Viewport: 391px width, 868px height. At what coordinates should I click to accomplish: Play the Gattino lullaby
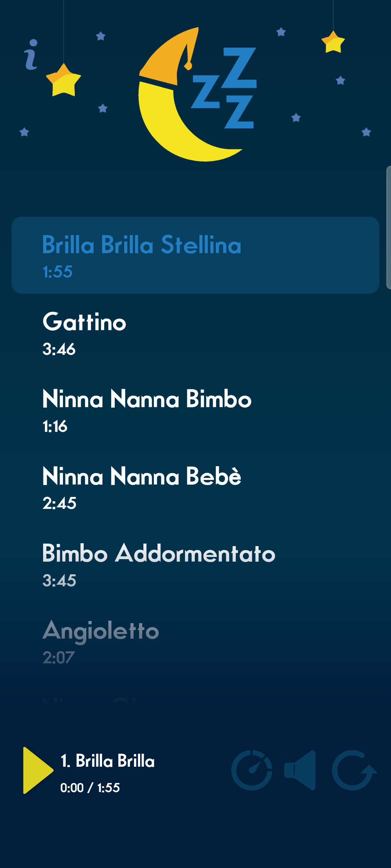[x=195, y=333]
